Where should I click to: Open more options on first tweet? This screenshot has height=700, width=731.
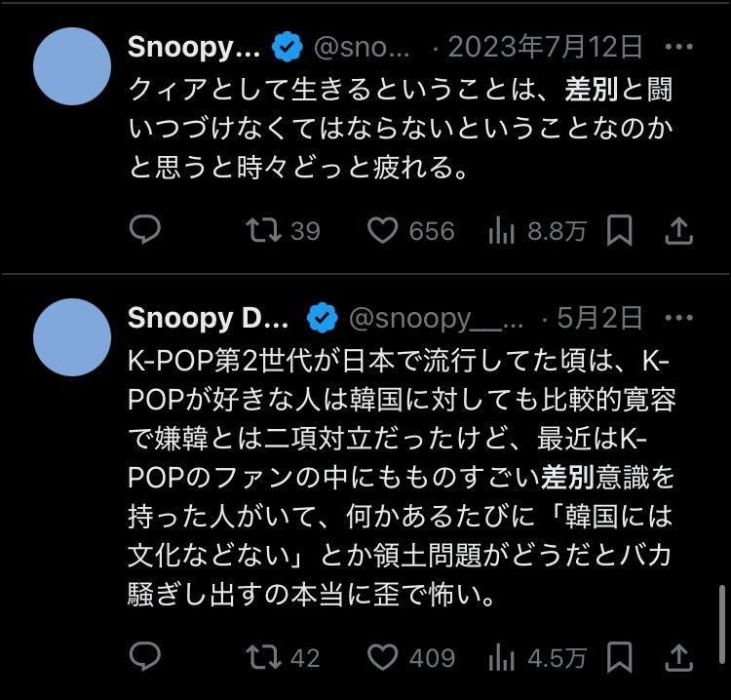coord(679,46)
